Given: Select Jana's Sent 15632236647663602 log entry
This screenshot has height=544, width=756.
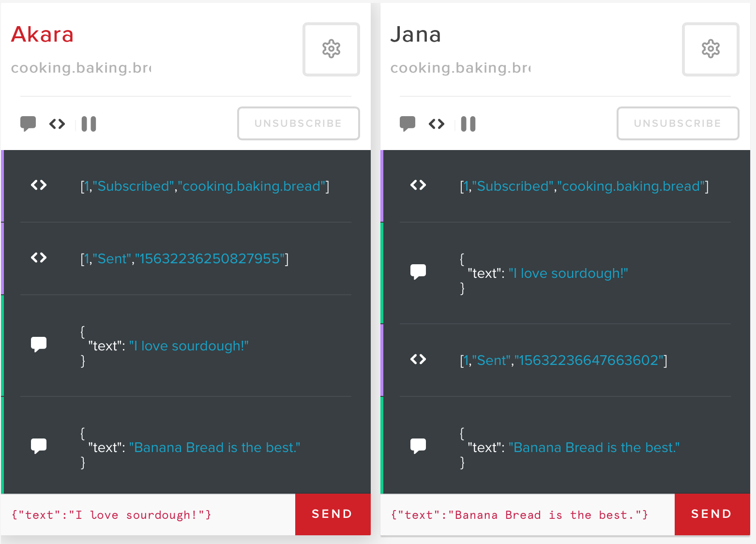Looking at the screenshot, I should [x=563, y=361].
